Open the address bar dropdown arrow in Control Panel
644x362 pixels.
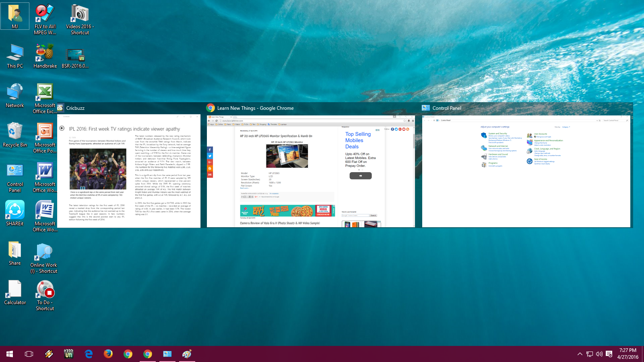(597, 120)
